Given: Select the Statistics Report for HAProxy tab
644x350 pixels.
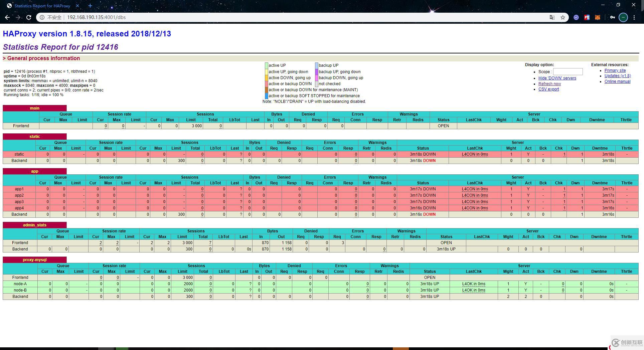Looking at the screenshot, I should (x=42, y=6).
